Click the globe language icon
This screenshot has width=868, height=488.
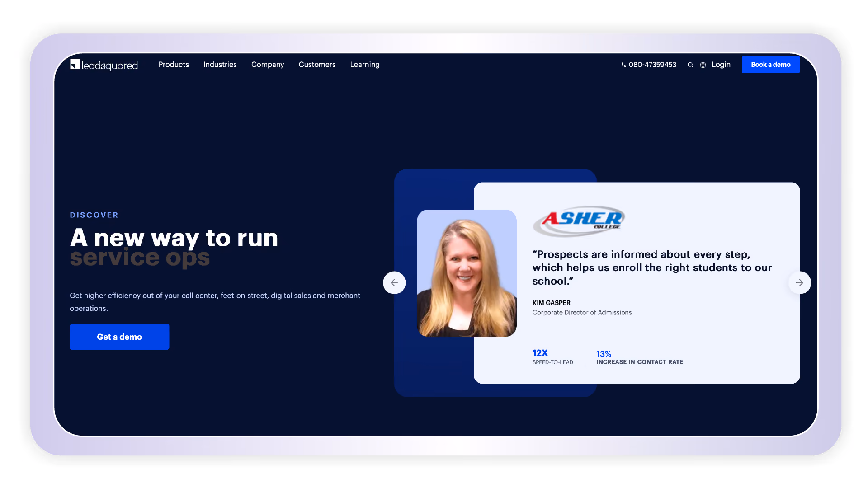(x=703, y=65)
